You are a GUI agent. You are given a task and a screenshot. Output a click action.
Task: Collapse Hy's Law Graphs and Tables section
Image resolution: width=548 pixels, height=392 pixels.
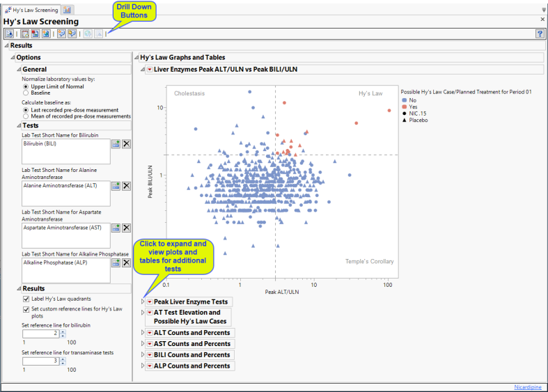pyautogui.click(x=136, y=57)
